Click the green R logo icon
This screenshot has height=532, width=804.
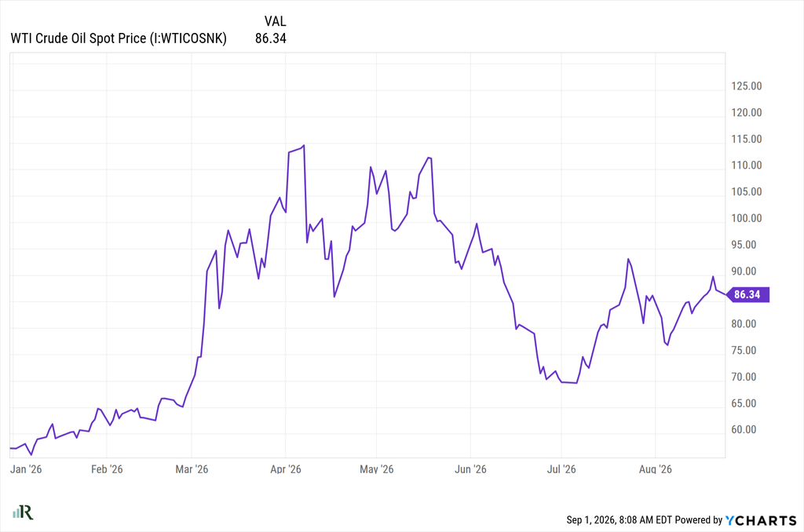(23, 512)
